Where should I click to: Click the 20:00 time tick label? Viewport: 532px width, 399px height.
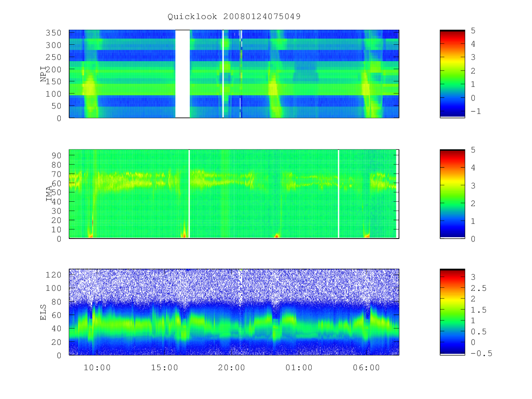(231, 368)
